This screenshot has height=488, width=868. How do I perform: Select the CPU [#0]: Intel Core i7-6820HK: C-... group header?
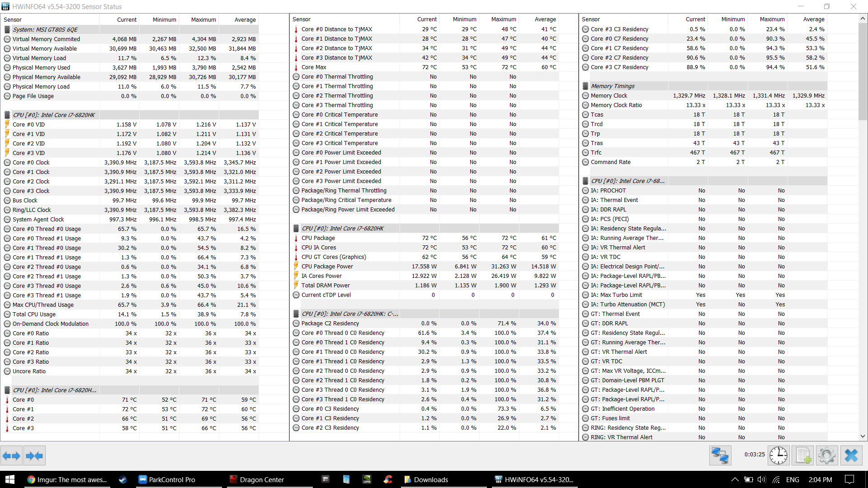425,314
